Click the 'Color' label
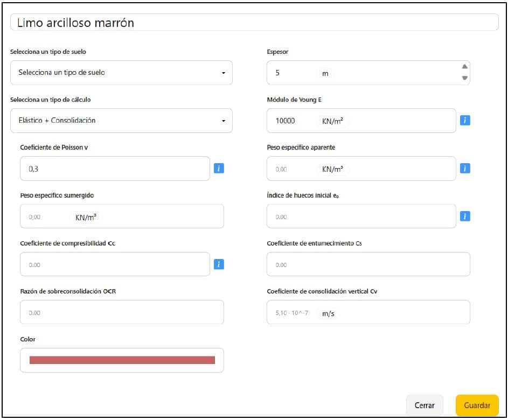The image size is (508, 420). tap(27, 339)
